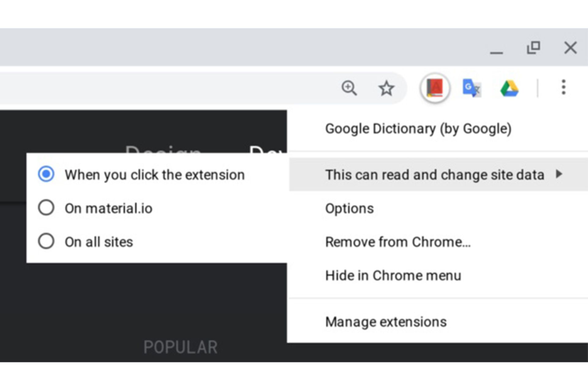Click the POPULAR label on the page
588x392 pixels.
coord(181,347)
